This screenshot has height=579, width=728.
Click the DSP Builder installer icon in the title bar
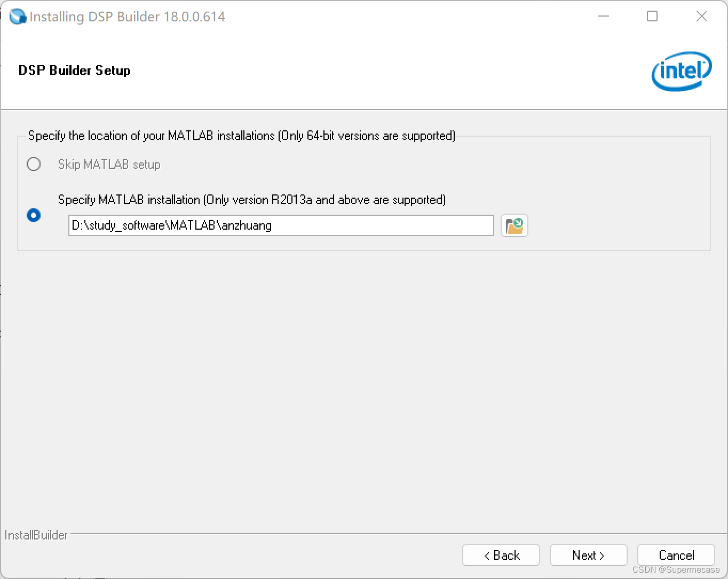(x=18, y=16)
